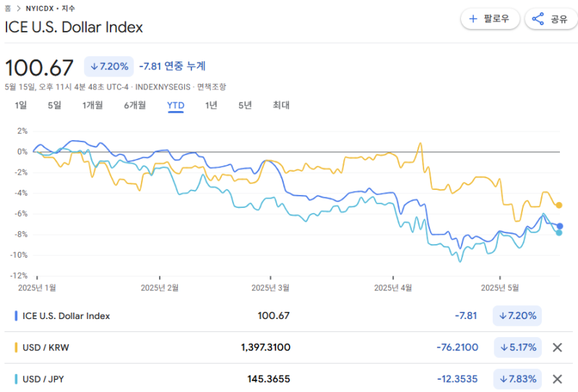The width and height of the screenshot is (578, 392).
Task: Open the USD / JPY row label
Action: coord(43,379)
